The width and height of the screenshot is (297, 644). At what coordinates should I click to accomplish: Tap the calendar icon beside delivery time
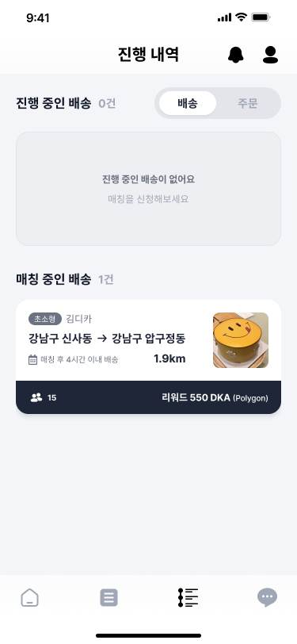[32, 360]
